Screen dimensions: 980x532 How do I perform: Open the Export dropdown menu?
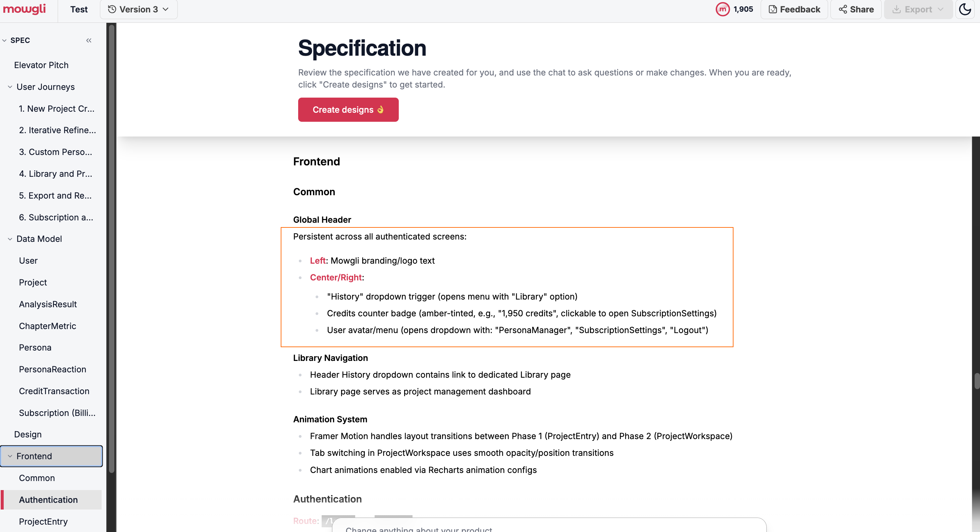click(x=918, y=9)
